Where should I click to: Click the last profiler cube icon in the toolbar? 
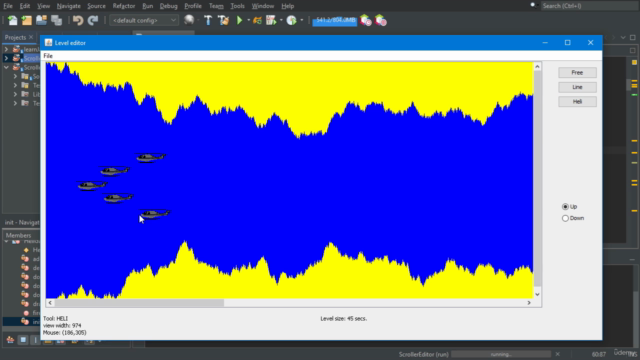[380, 20]
